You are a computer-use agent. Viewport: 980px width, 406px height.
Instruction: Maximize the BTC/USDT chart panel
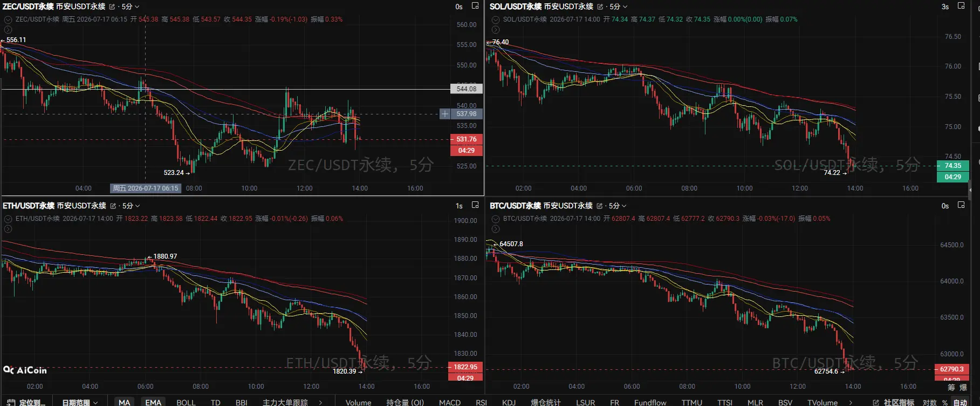pos(961,205)
